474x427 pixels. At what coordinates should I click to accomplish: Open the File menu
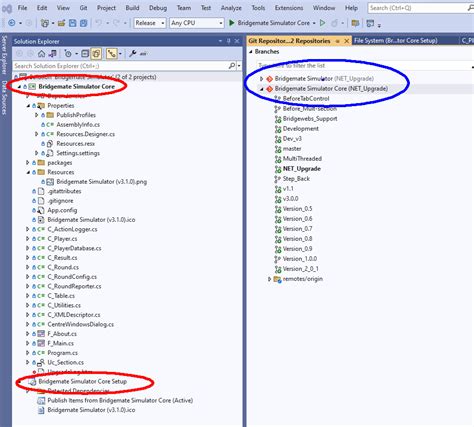coord(22,8)
